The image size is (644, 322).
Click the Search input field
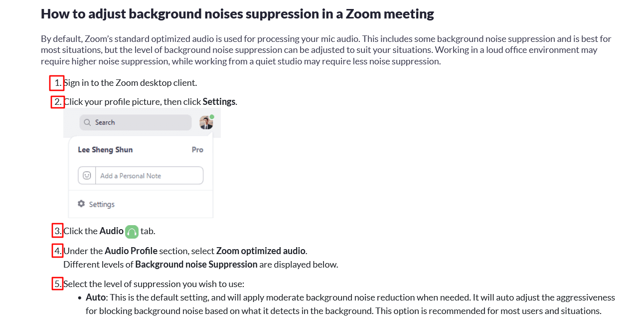point(140,122)
